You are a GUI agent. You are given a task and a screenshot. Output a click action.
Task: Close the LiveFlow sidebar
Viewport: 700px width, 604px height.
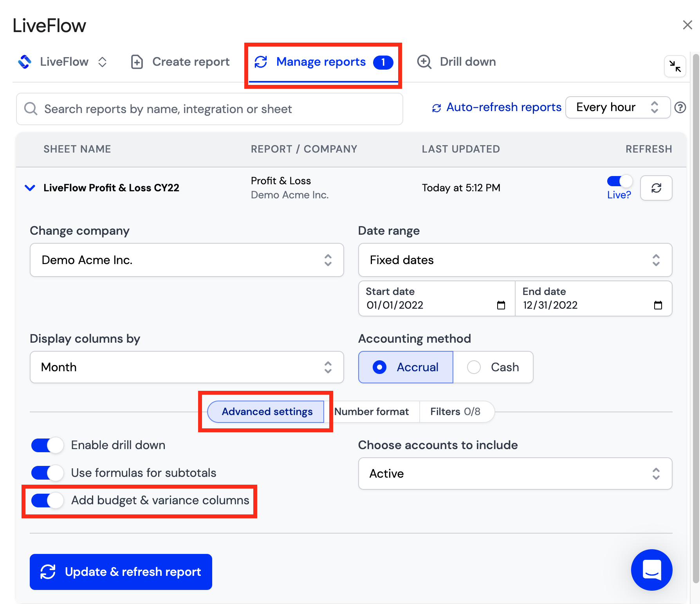pos(687,25)
